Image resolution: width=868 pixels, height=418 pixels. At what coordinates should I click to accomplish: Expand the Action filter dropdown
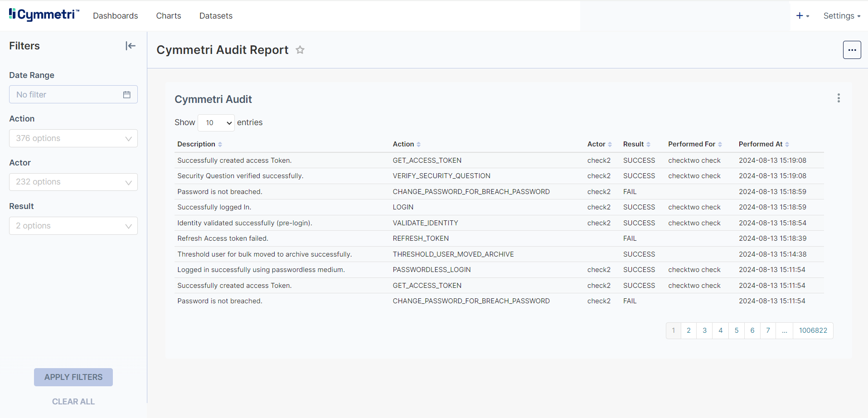pos(73,138)
